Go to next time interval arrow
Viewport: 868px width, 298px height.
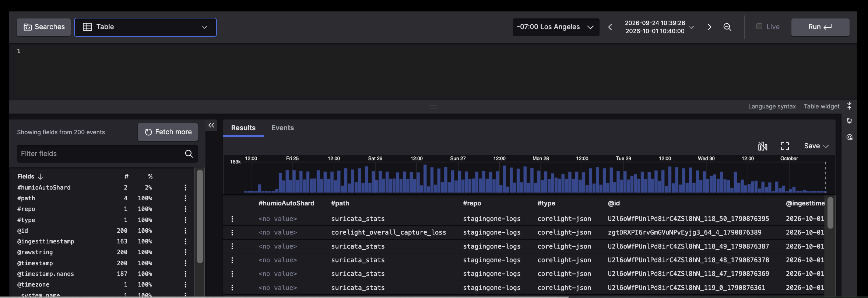pos(709,27)
